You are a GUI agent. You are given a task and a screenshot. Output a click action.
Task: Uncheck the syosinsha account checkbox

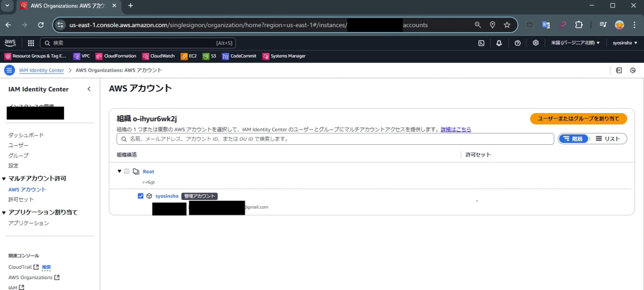[141, 196]
